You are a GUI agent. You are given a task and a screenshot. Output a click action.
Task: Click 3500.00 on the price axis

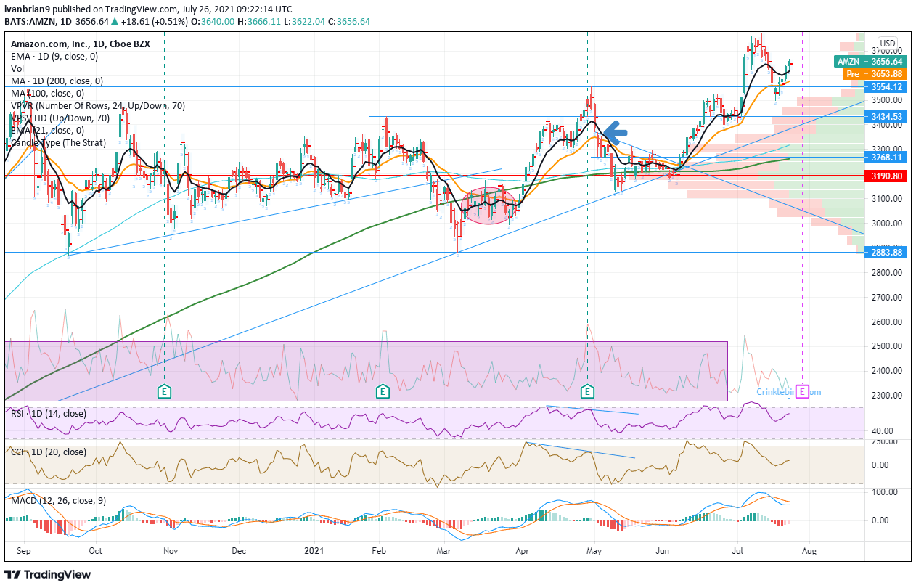point(888,100)
